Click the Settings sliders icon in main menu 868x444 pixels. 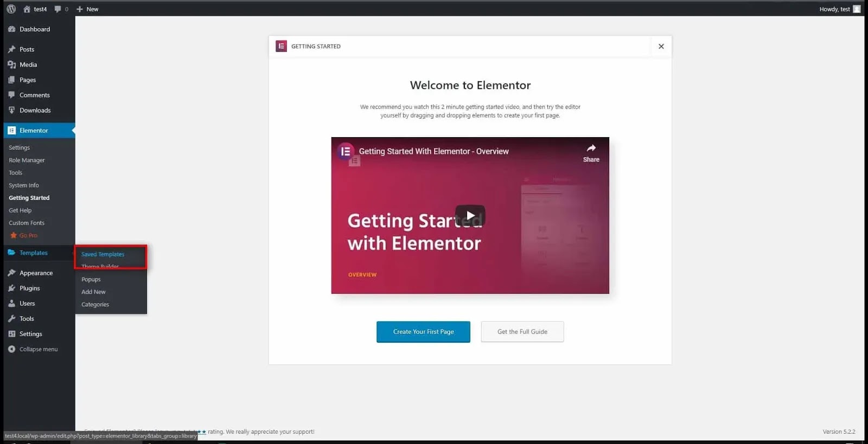click(11, 334)
